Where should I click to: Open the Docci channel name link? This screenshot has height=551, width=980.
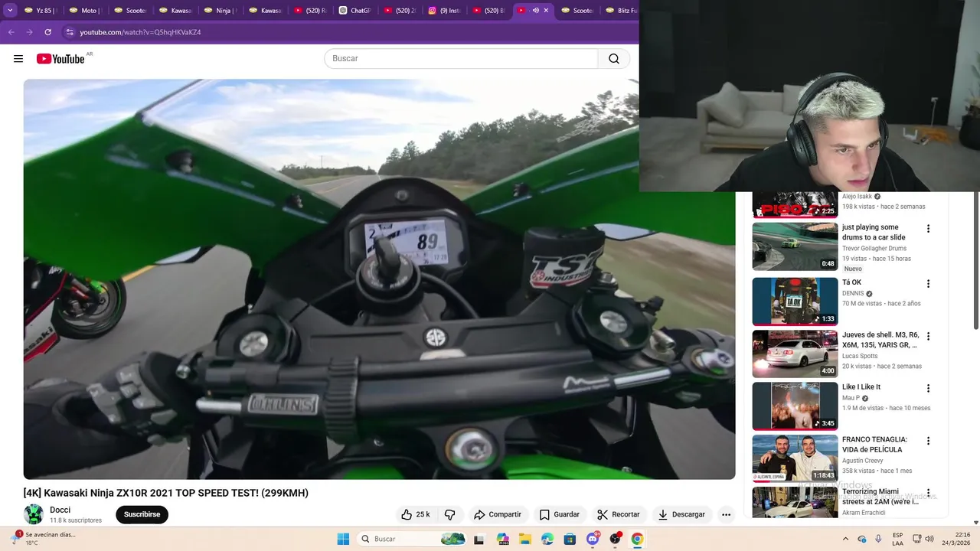click(60, 510)
